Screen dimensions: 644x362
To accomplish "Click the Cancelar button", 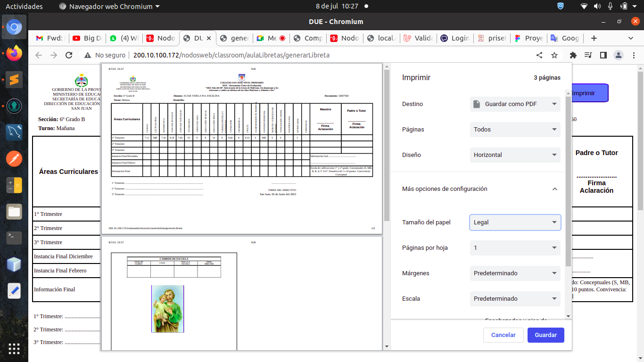I will point(503,335).
